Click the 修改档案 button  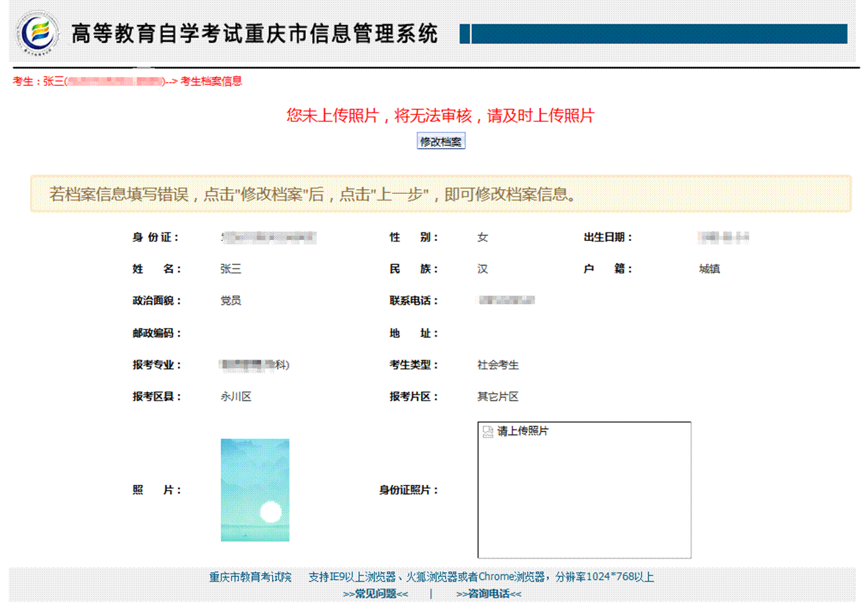[441, 142]
